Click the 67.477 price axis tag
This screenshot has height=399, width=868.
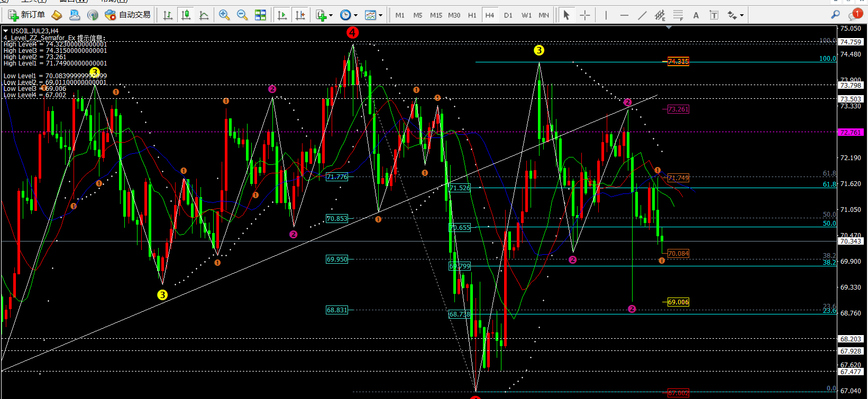point(851,372)
